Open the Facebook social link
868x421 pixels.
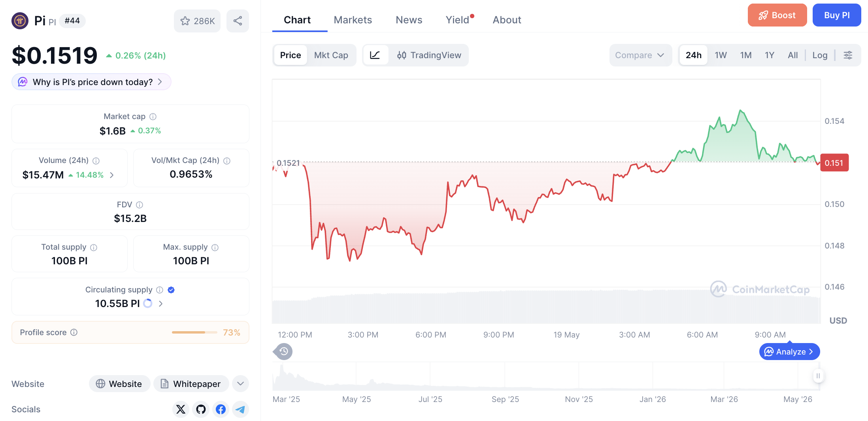click(x=221, y=409)
